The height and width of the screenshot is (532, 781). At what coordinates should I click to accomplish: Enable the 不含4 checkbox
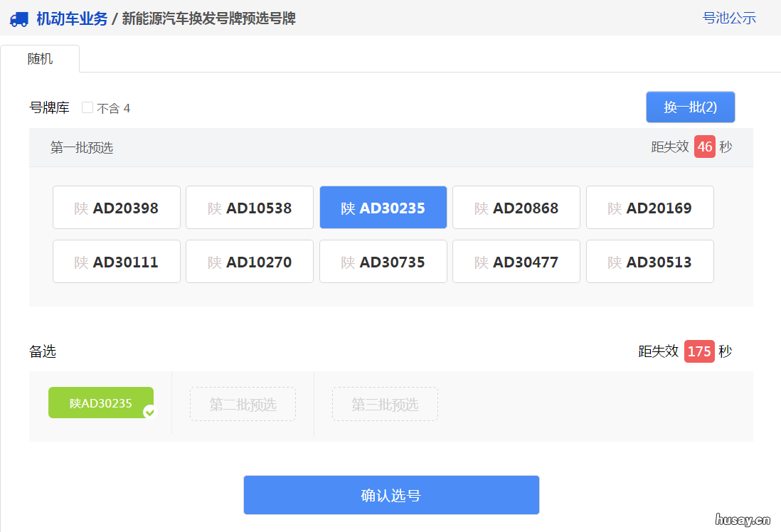(87, 107)
